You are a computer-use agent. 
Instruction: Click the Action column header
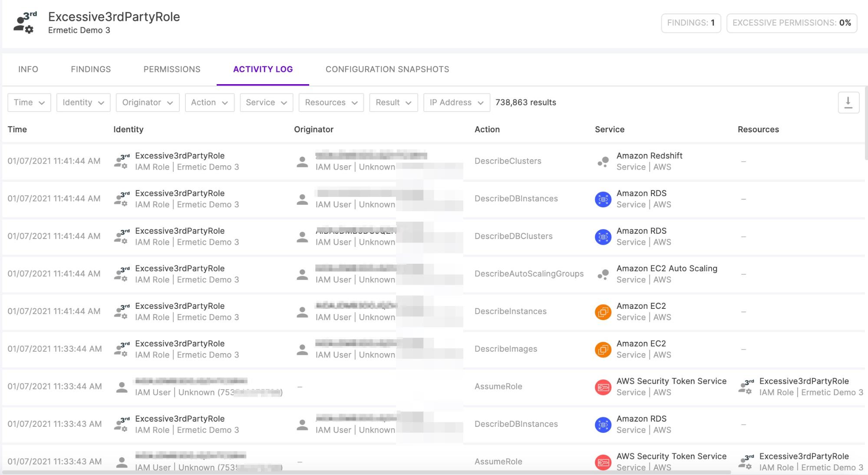pos(487,129)
